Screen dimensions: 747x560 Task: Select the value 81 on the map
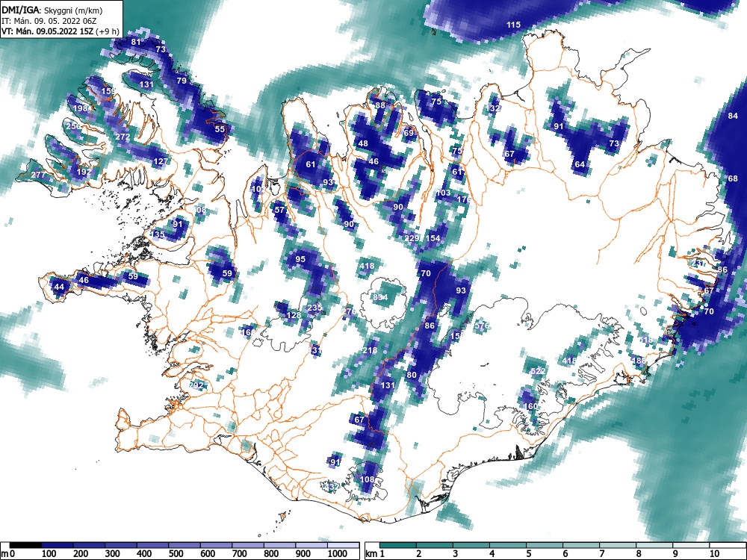click(136, 42)
